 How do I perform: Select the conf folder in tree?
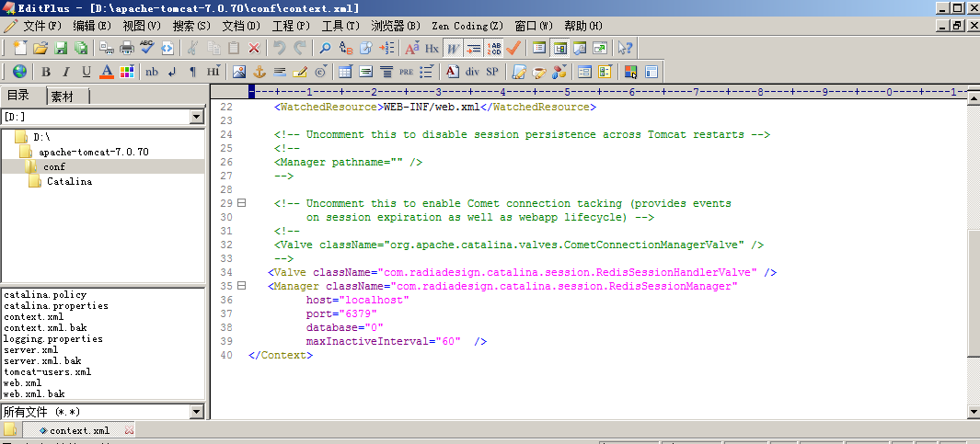click(53, 166)
